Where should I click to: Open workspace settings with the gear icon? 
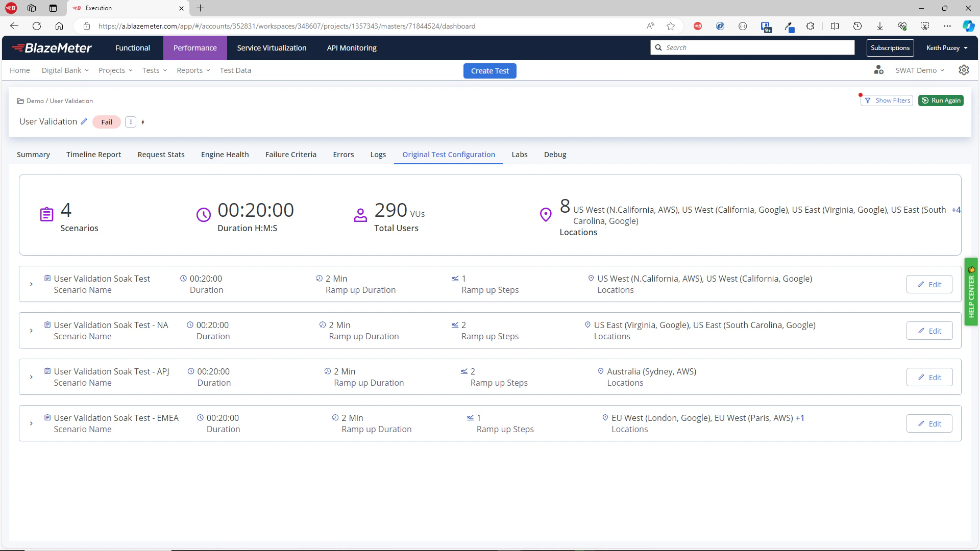point(964,70)
